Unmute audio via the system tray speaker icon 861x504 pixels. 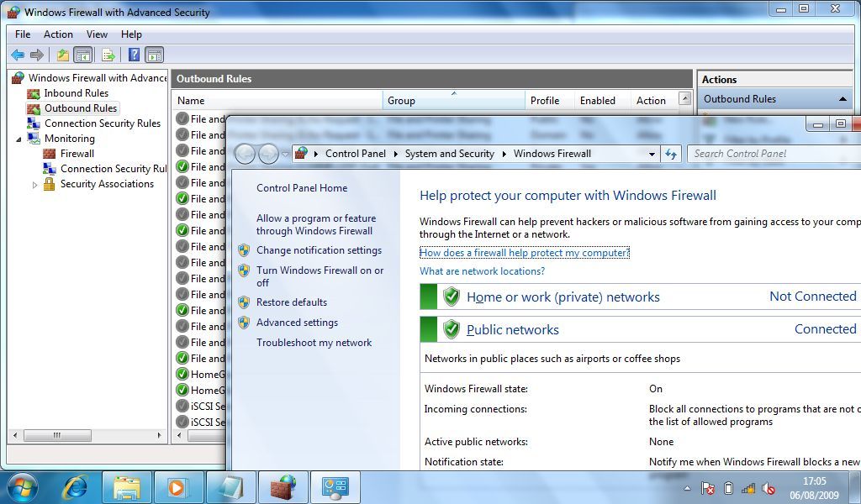tap(768, 489)
